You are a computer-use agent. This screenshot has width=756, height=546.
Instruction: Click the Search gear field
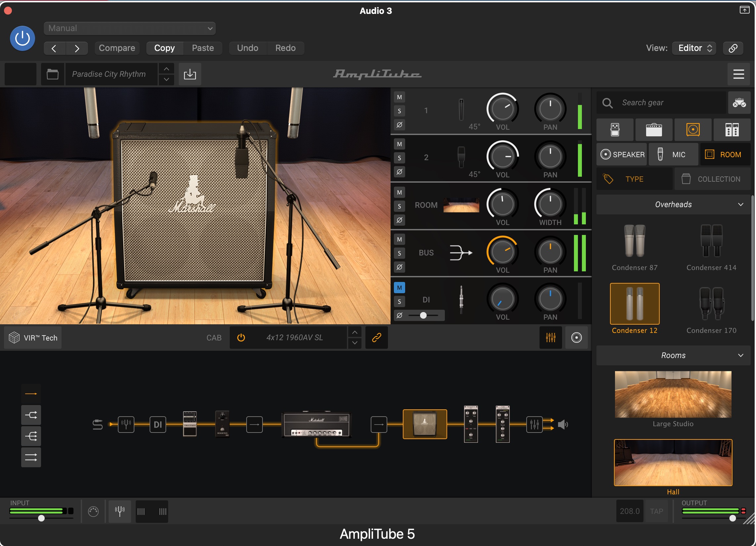coord(661,103)
